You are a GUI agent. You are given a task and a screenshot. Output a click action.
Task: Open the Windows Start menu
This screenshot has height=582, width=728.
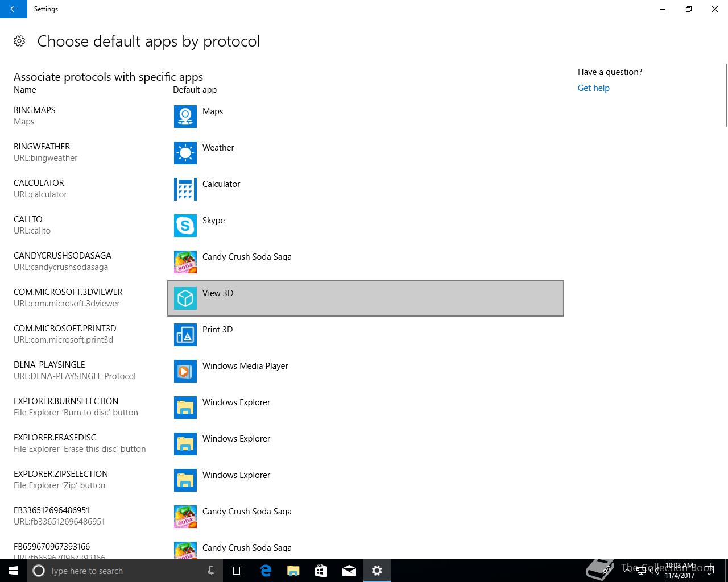14,571
